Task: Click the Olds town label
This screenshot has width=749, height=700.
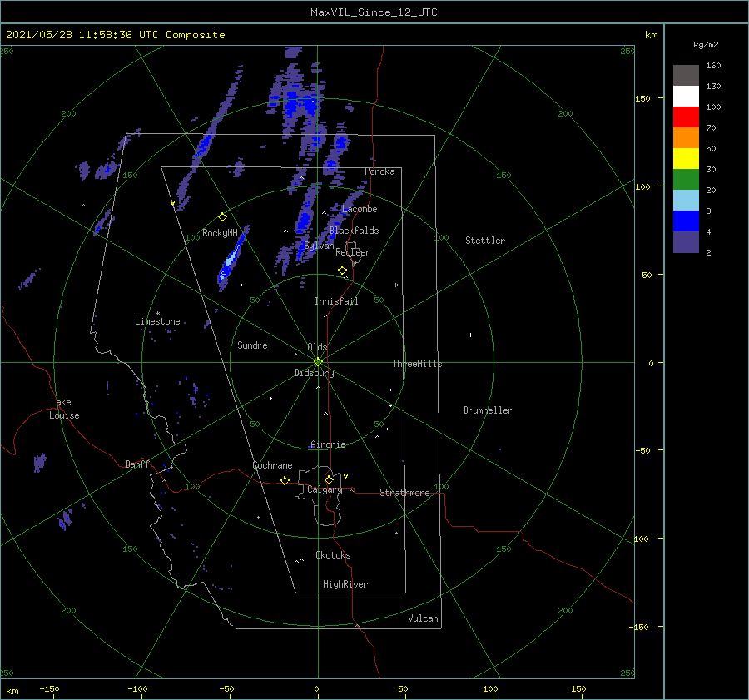Action: (x=317, y=347)
